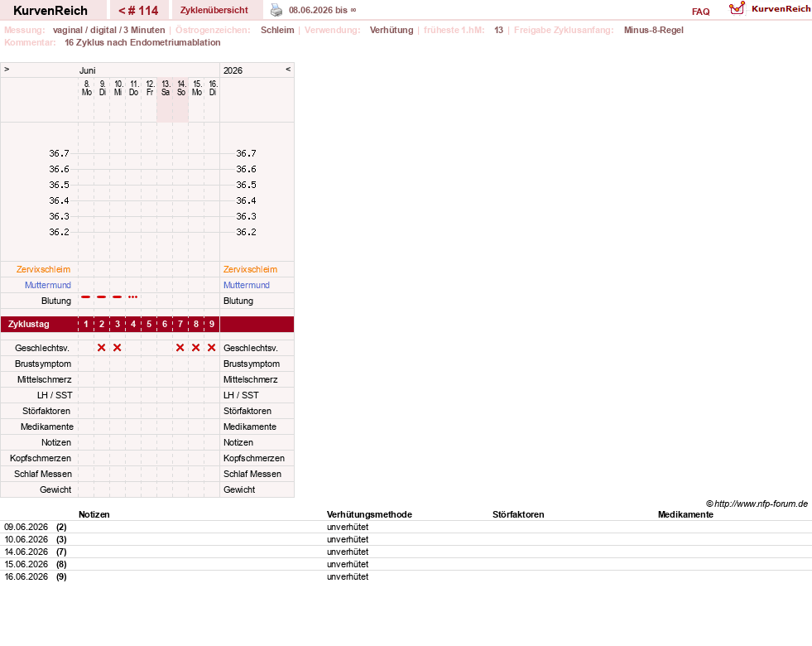Click bleeding dash on day 2
Viewport: 812px width, 646px height.
102,296
